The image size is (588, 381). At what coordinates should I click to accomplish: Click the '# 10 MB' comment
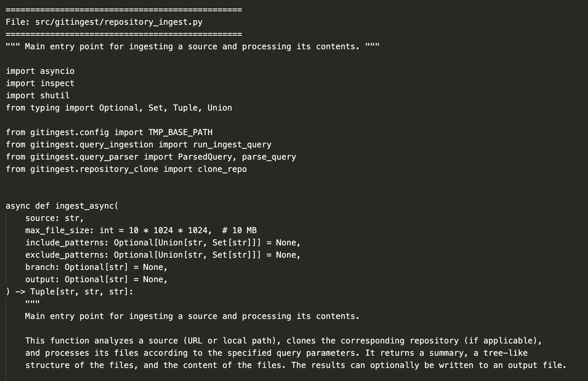(240, 230)
